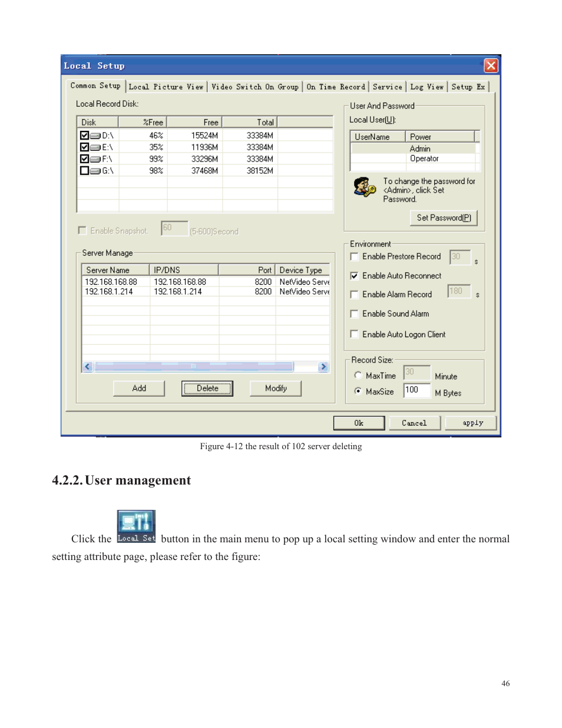The image size is (562, 728).
Task: Click the Add server button
Action: 139,388
